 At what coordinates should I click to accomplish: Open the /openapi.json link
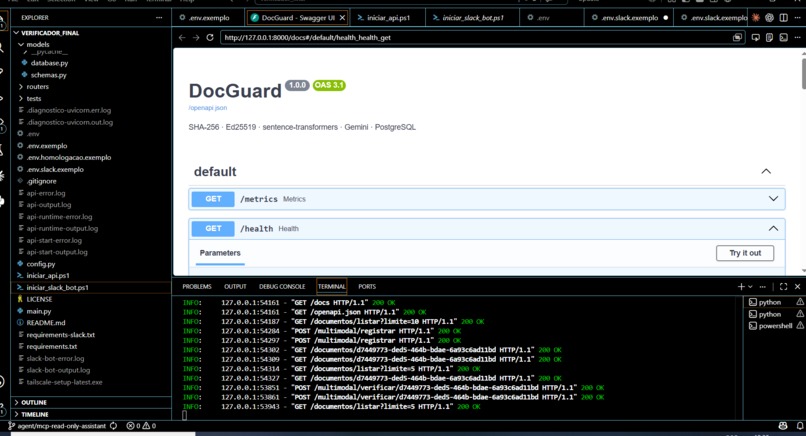click(208, 108)
